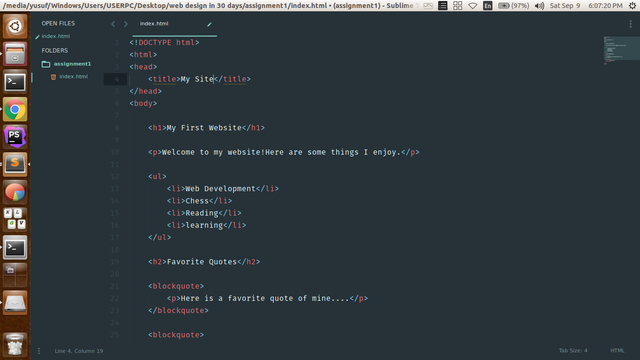Click the Web Development list item line
This screenshot has width=640, height=360.
pos(223,189)
